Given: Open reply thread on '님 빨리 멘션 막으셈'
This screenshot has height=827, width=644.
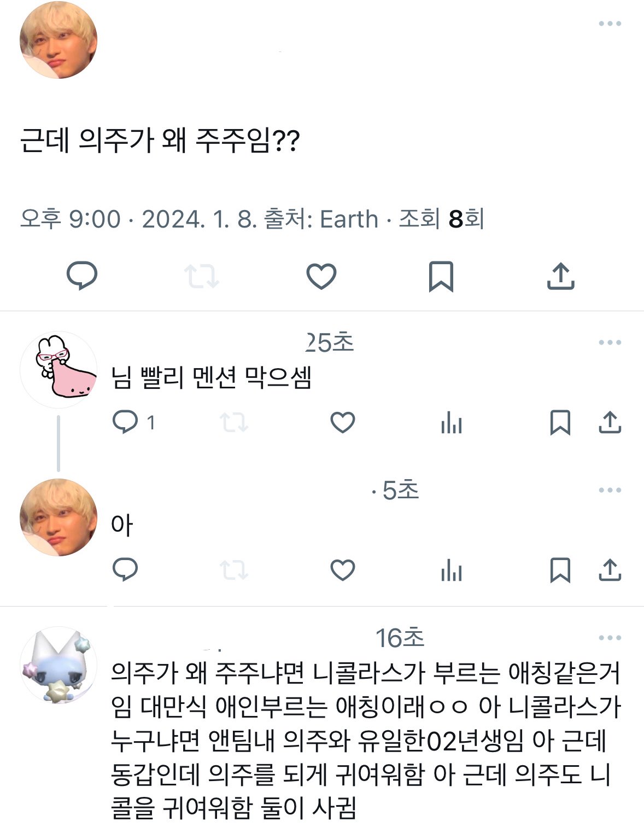Looking at the screenshot, I should tap(125, 422).
